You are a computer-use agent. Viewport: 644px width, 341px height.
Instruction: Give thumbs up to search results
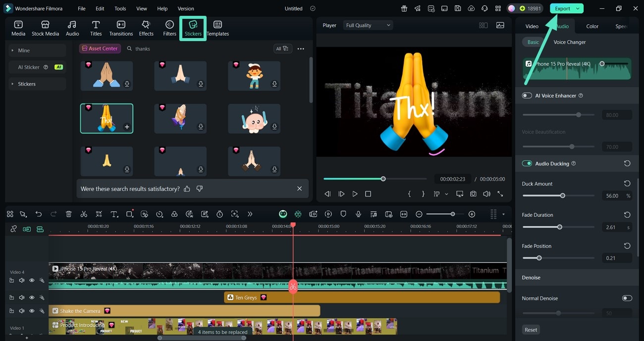coord(187,189)
